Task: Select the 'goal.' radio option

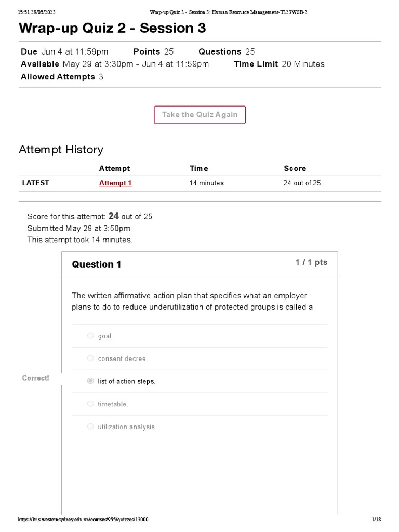Action: click(90, 336)
